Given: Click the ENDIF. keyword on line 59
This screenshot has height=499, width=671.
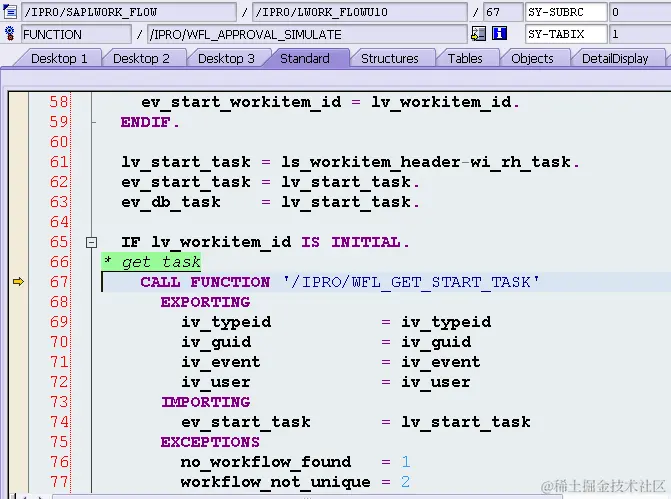Looking at the screenshot, I should pos(150,122).
